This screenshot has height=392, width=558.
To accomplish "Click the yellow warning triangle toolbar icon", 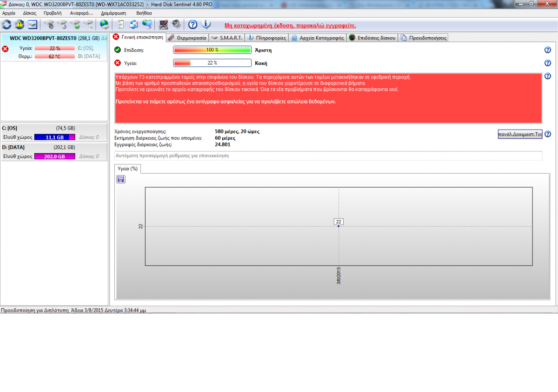I will 20,24.
